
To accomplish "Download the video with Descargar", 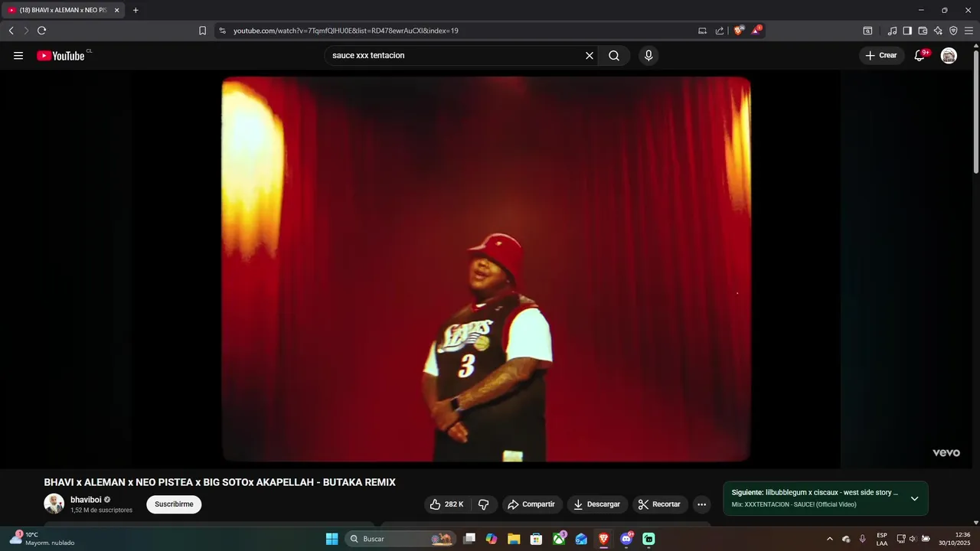I will pyautogui.click(x=597, y=504).
